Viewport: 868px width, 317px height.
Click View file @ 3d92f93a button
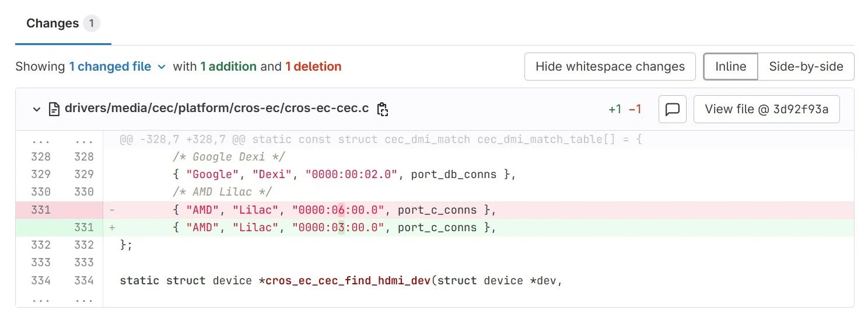pyautogui.click(x=766, y=109)
